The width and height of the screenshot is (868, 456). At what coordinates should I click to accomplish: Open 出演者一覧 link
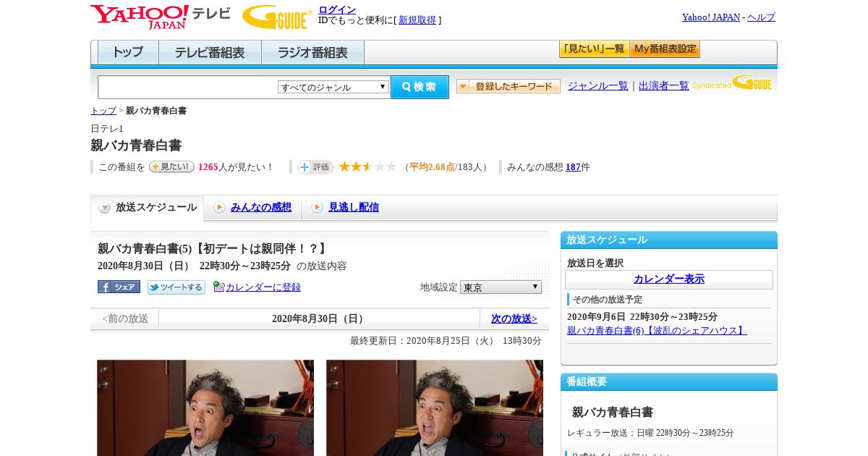tap(664, 85)
